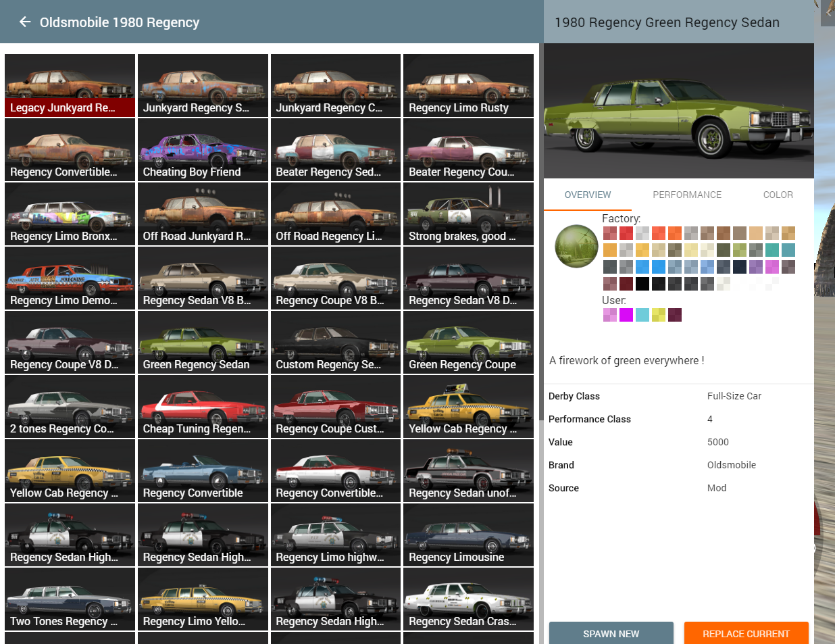Click the green paint preview sphere
This screenshot has width=835, height=644.
[x=576, y=246]
